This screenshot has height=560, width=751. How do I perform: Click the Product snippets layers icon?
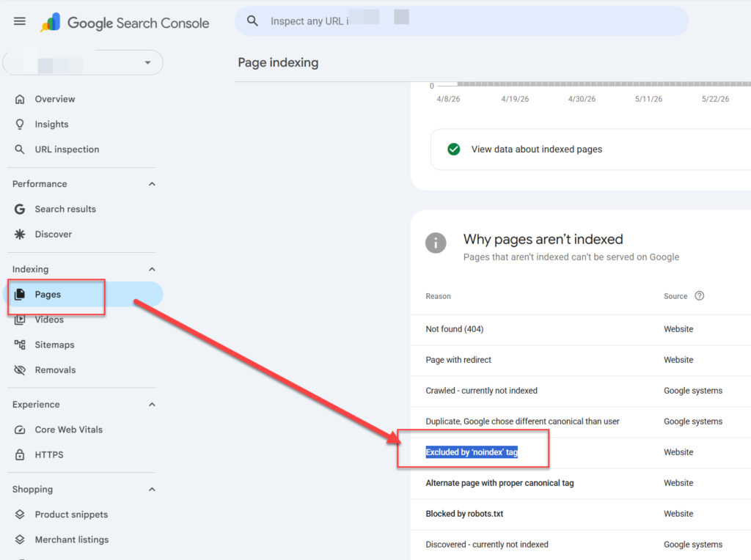click(20, 515)
